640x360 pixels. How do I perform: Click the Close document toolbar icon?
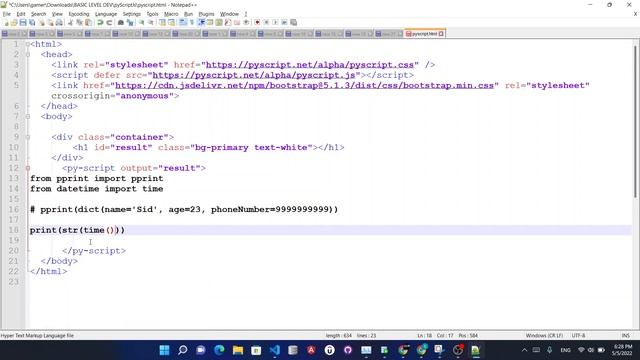coord(42,22)
